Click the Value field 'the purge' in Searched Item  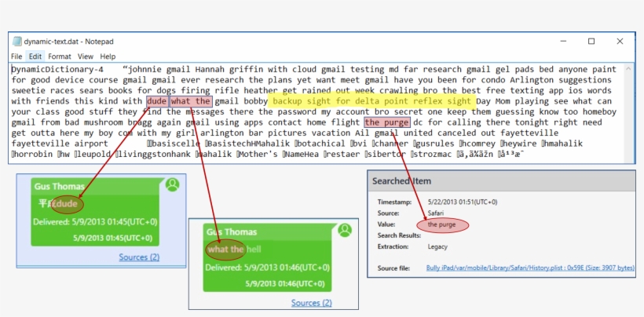click(442, 224)
